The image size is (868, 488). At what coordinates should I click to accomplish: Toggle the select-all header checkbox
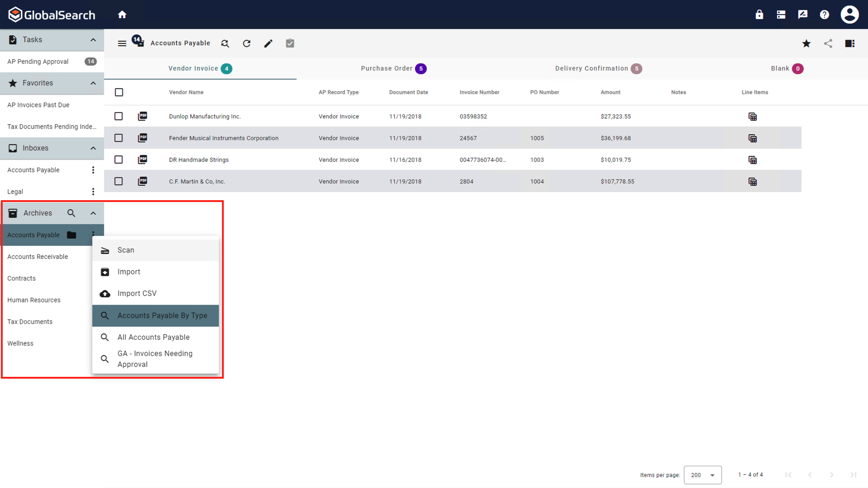click(x=119, y=92)
